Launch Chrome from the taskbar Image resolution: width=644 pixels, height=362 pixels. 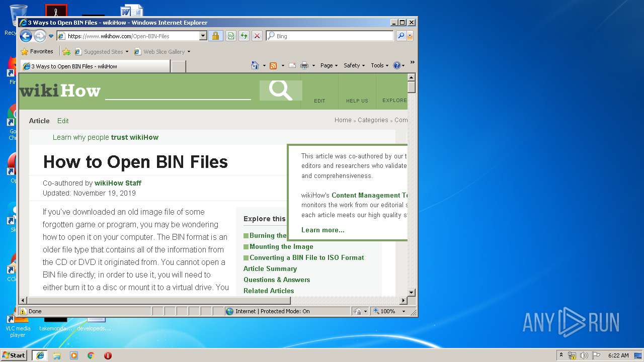coord(91,355)
